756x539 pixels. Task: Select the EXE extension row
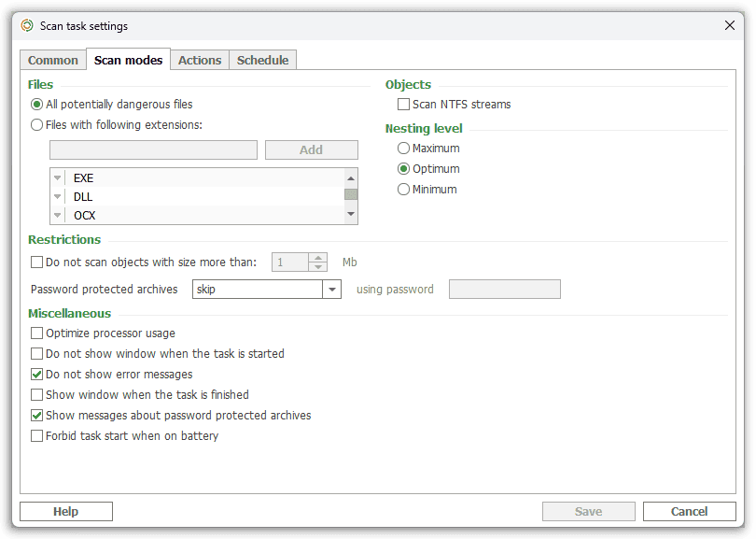coord(198,178)
